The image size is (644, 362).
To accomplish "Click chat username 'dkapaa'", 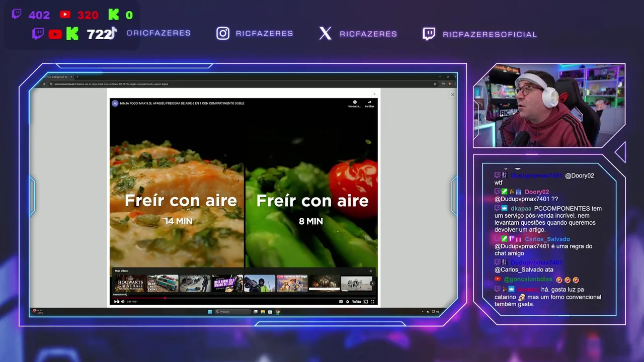I will point(521,209).
